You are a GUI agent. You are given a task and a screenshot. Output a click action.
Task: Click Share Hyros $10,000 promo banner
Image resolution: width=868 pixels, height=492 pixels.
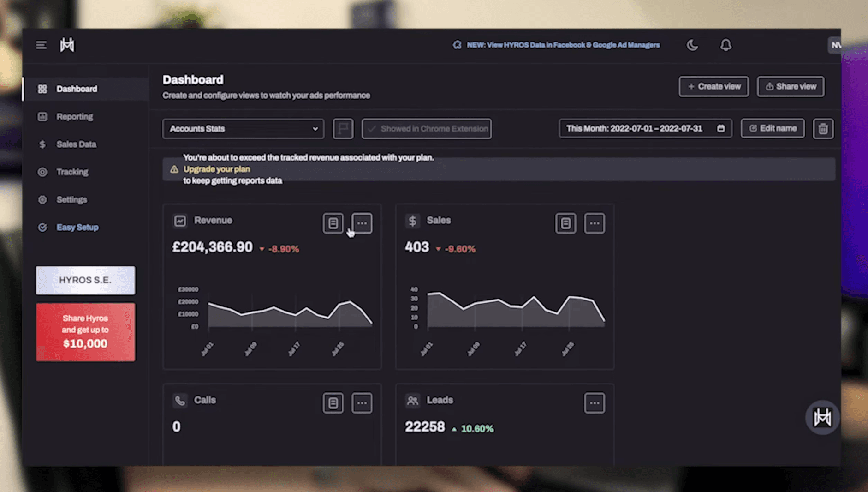click(85, 332)
